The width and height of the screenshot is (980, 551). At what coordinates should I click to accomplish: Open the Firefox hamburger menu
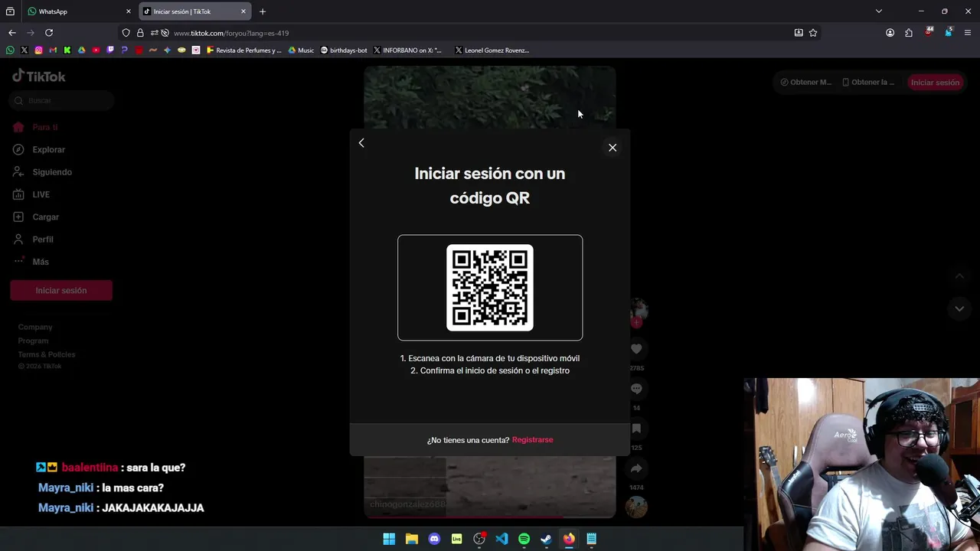point(968,33)
